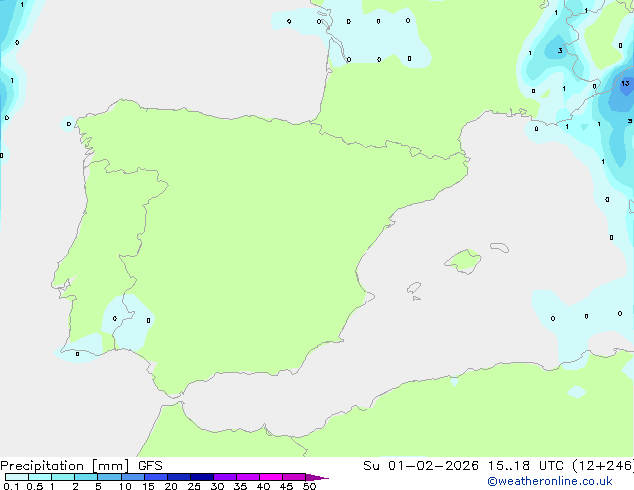Click the 15 mm royal blue legend swatch
Viewport: 634px width, 490px height.
click(x=156, y=477)
